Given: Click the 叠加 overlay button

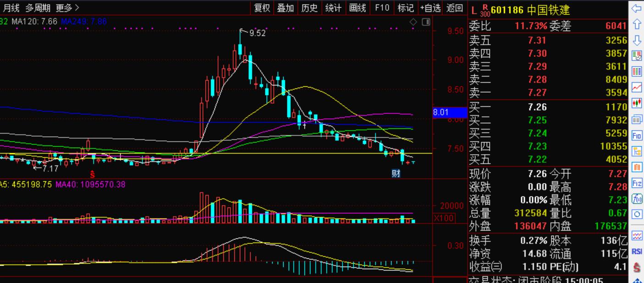Looking at the screenshot, I should click(x=285, y=8).
